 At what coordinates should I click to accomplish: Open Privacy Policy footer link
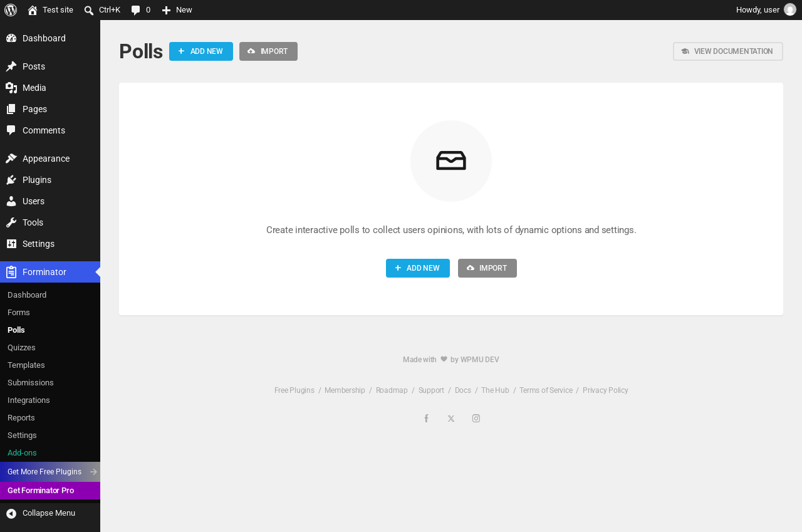605,390
